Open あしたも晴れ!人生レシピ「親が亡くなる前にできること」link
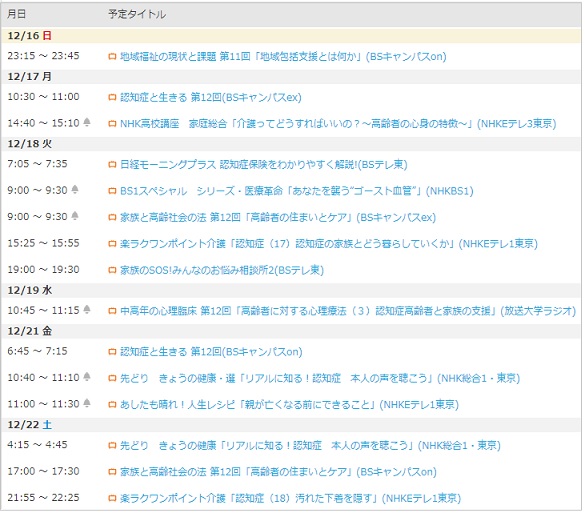585x513 pixels. (x=290, y=405)
